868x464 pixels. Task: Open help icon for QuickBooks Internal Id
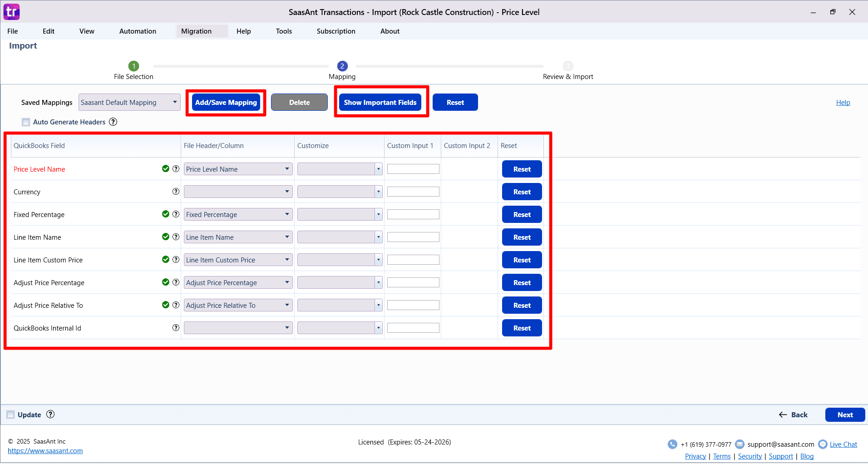pos(176,328)
